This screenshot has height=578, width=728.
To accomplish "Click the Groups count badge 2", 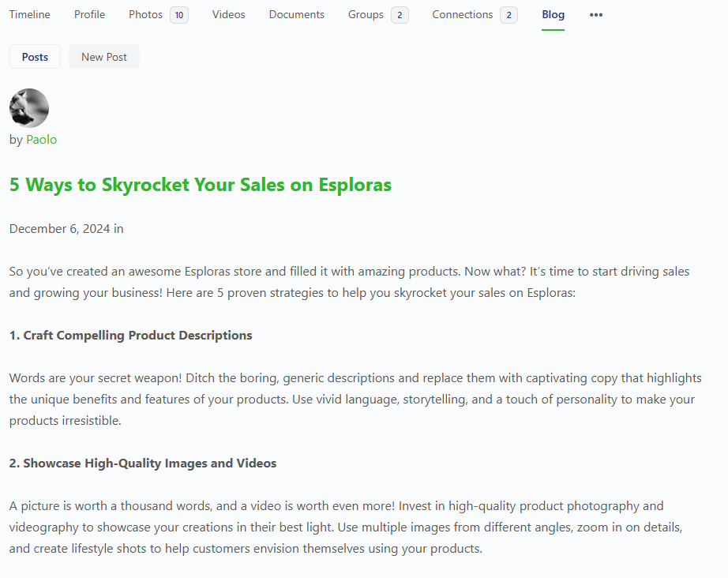I will point(400,15).
